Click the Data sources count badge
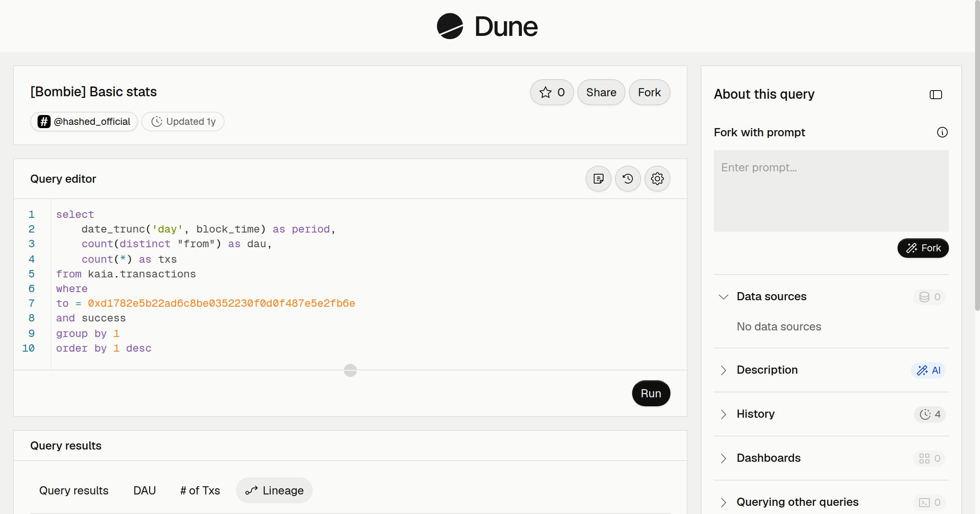Image resolution: width=980 pixels, height=514 pixels. (x=929, y=297)
